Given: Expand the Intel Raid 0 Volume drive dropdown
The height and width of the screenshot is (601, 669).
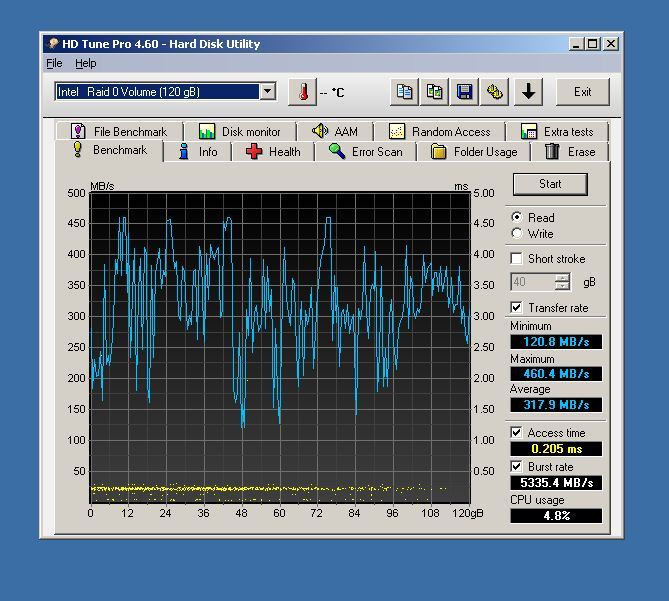Looking at the screenshot, I should 268,91.
